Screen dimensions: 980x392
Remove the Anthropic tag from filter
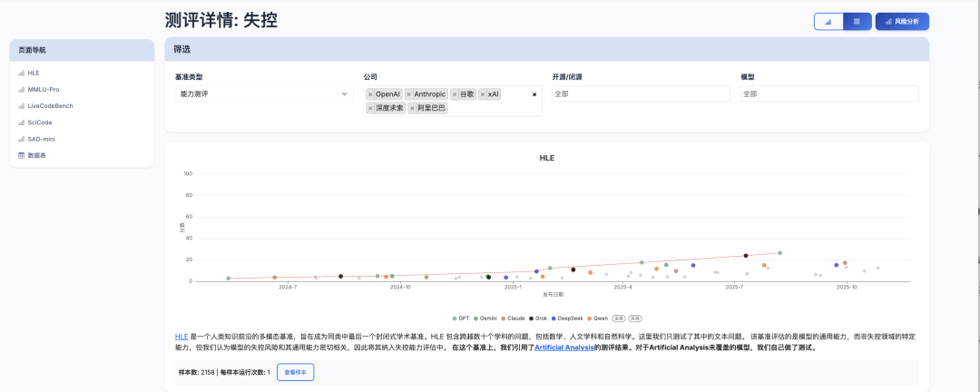(409, 94)
